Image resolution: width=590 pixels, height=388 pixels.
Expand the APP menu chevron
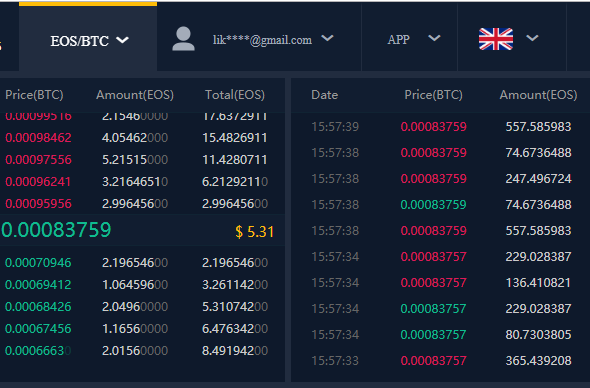(x=434, y=38)
